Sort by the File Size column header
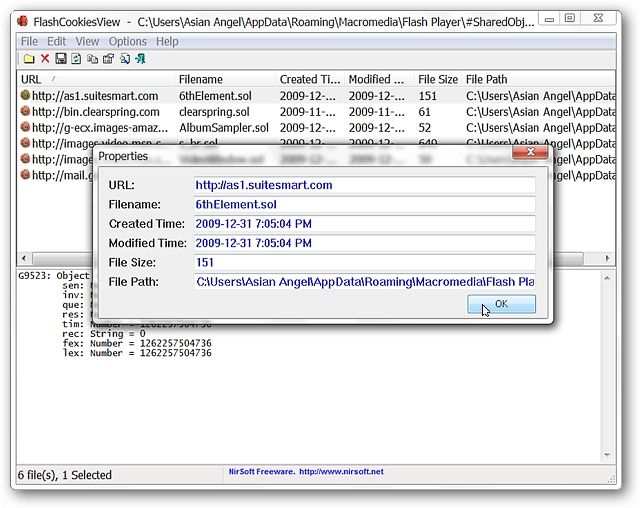 click(x=438, y=79)
